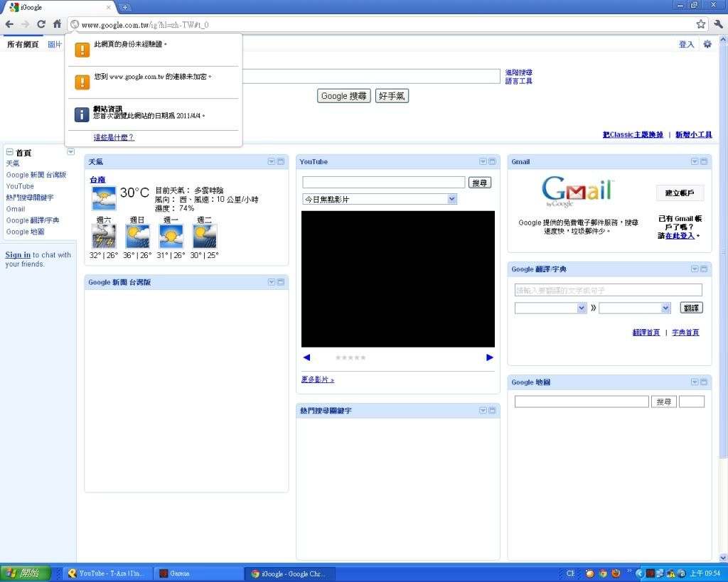728x582 pixels.
Task: Click the 週六 thunderstorm forecast icon
Action: pos(104,237)
